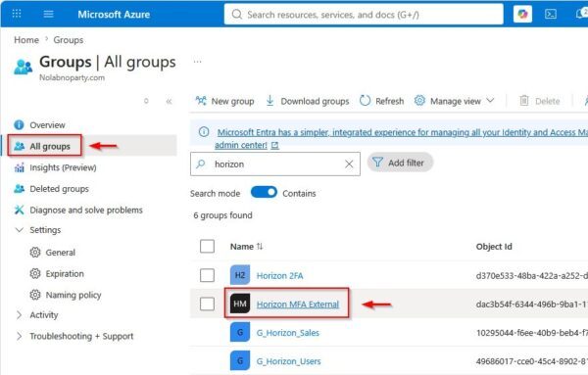The width and height of the screenshot is (588, 375).
Task: Click external link icon after admin center
Action: click(274, 145)
